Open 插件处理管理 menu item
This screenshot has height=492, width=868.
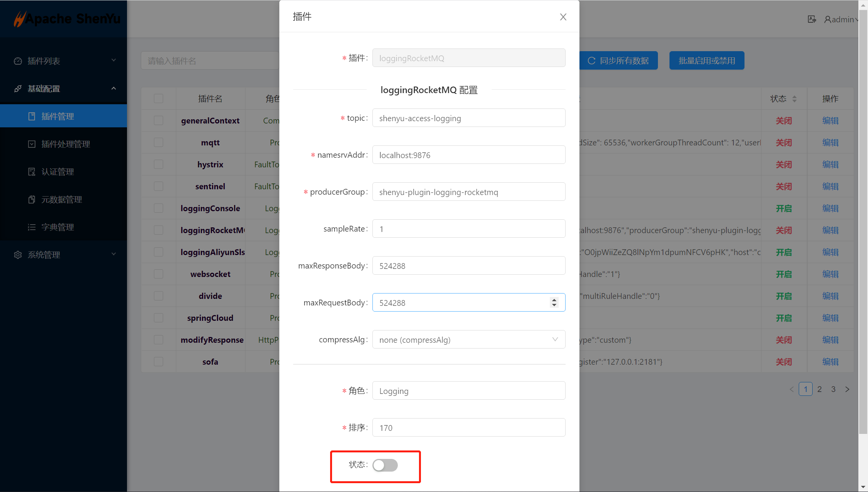(x=65, y=144)
